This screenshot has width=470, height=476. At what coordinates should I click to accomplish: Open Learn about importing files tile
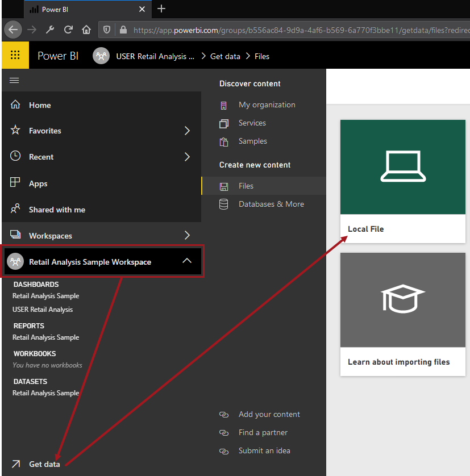coord(402,314)
